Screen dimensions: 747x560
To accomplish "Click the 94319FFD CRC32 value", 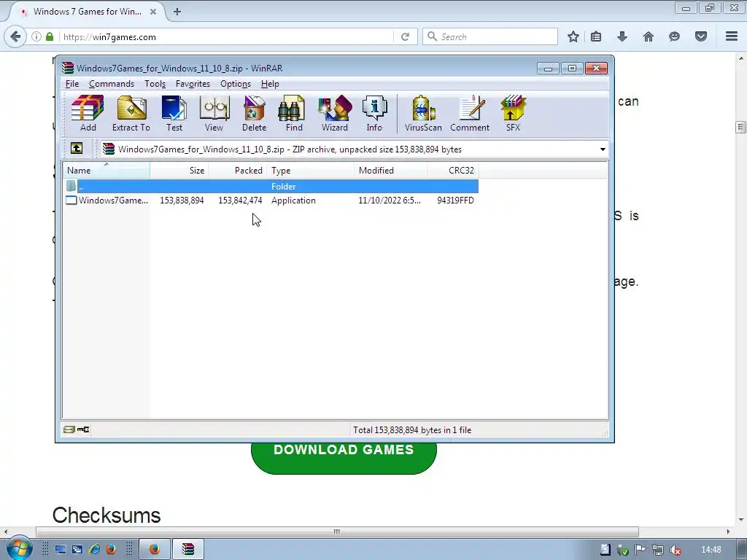I will (x=455, y=201).
